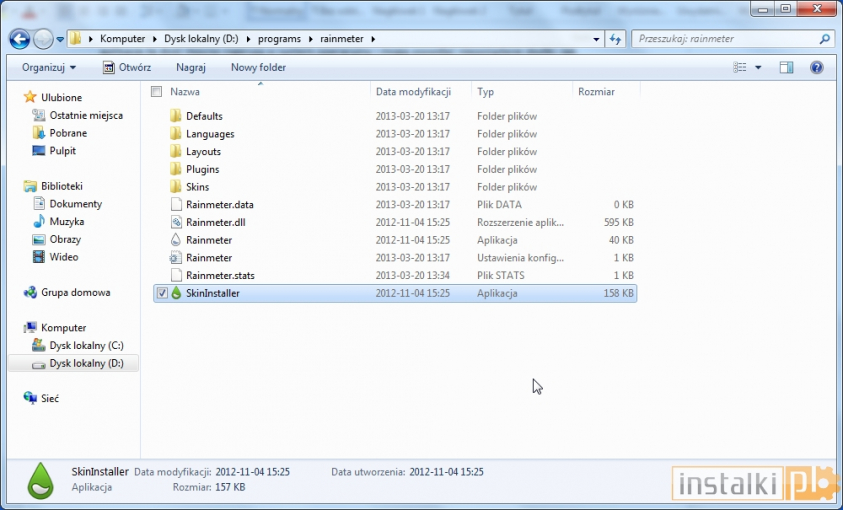
Task: Click the SkinInstaller green drop icon
Action: 176,293
